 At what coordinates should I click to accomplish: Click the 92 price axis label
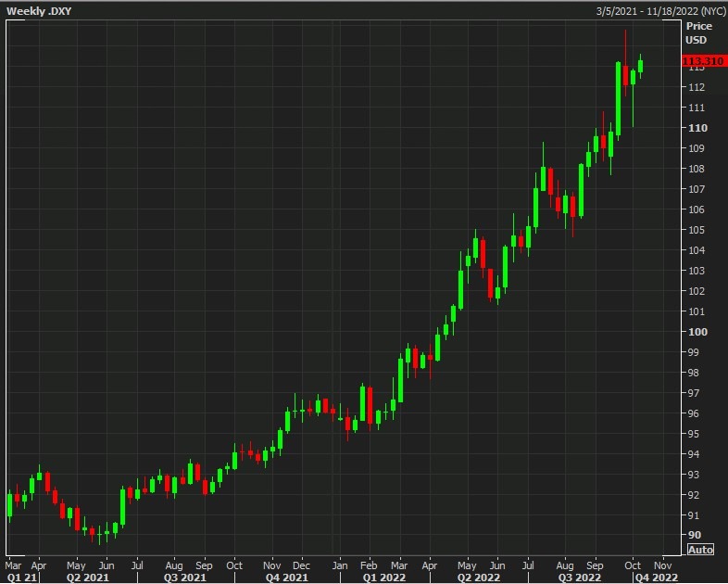coord(693,495)
